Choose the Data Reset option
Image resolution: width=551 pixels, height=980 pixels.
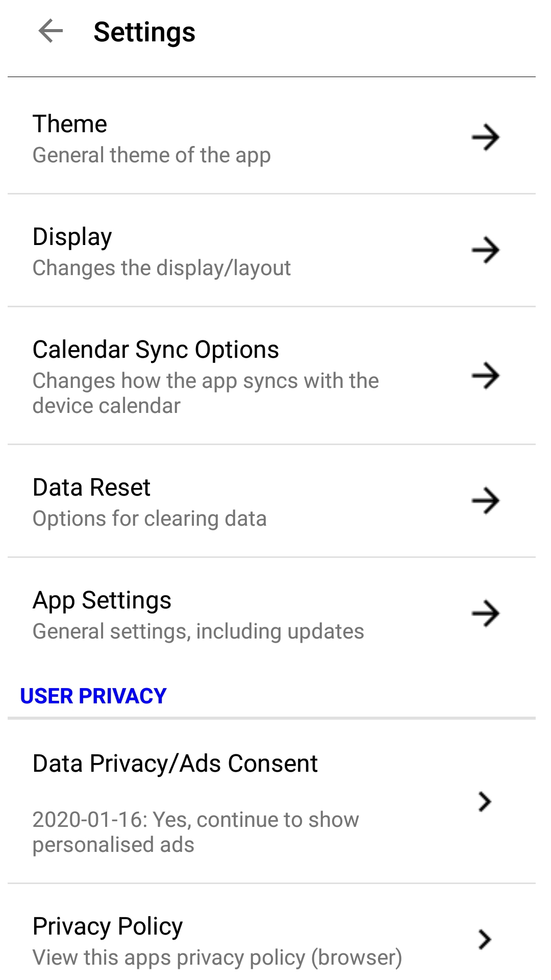(x=92, y=487)
